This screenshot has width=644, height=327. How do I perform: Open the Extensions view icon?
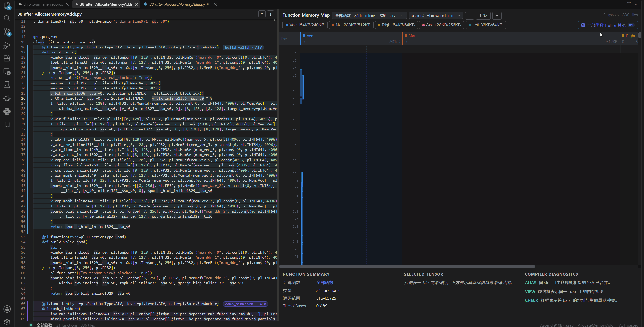[x=7, y=58]
